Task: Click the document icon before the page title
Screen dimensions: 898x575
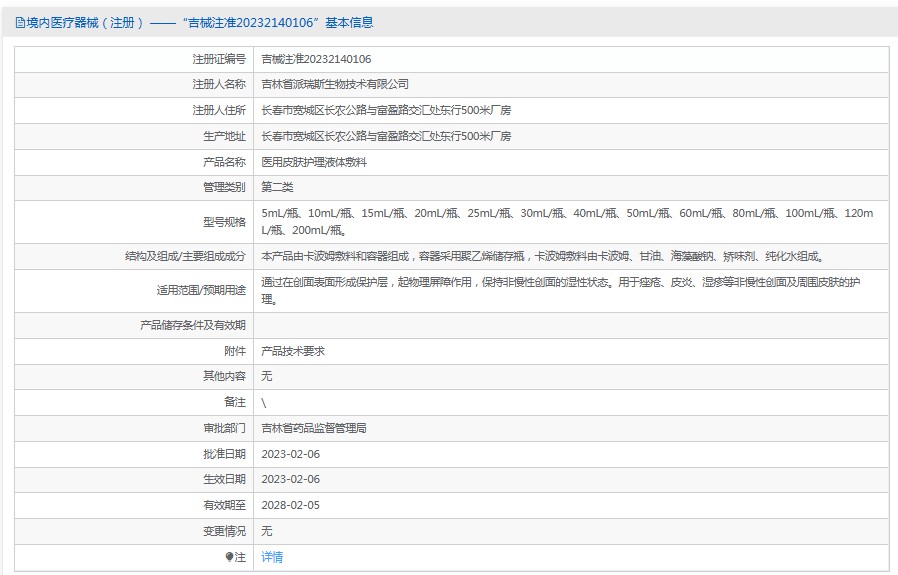Action: pos(21,22)
